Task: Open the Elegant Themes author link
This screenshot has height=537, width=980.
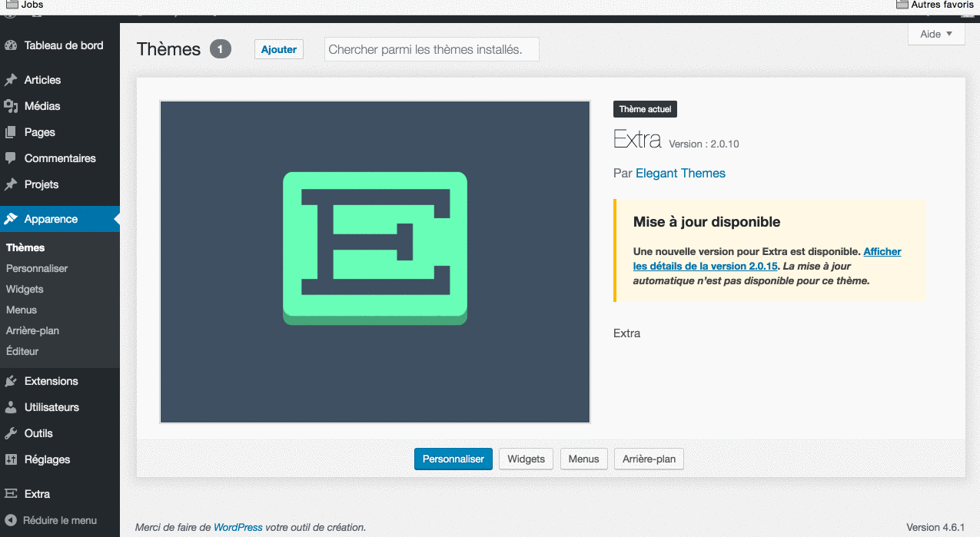Action: pyautogui.click(x=680, y=173)
